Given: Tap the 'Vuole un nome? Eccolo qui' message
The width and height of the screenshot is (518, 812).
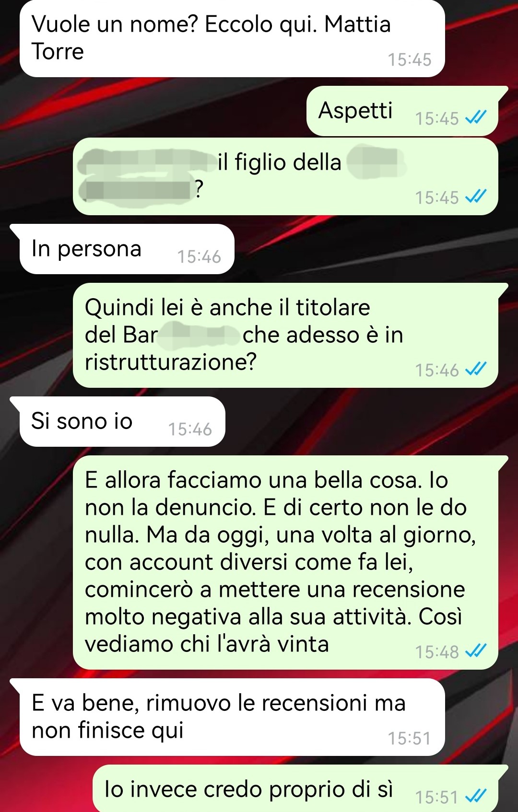Looking at the screenshot, I should click(x=232, y=38).
